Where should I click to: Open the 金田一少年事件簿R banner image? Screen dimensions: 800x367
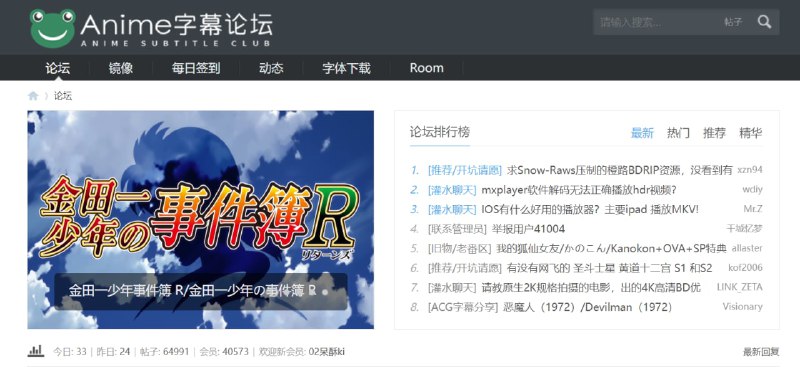pos(201,219)
